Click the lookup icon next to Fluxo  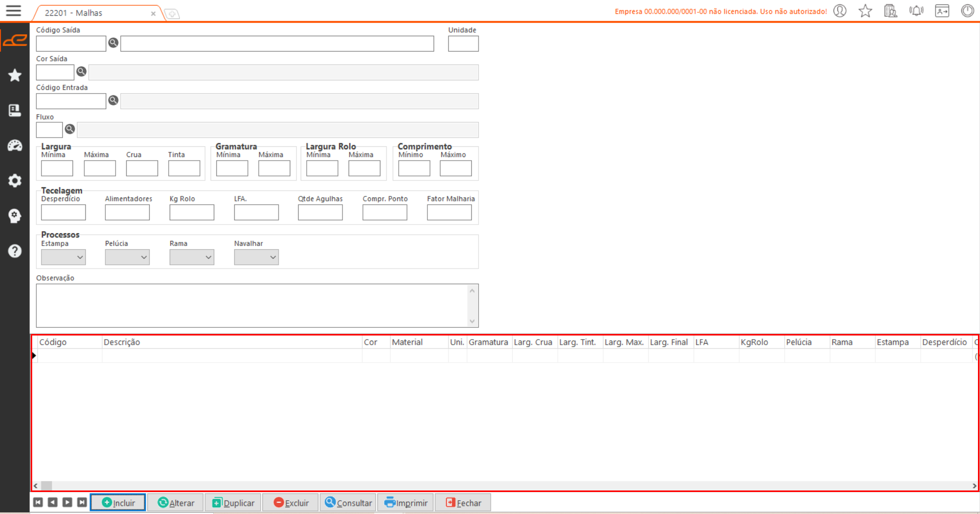coord(70,129)
